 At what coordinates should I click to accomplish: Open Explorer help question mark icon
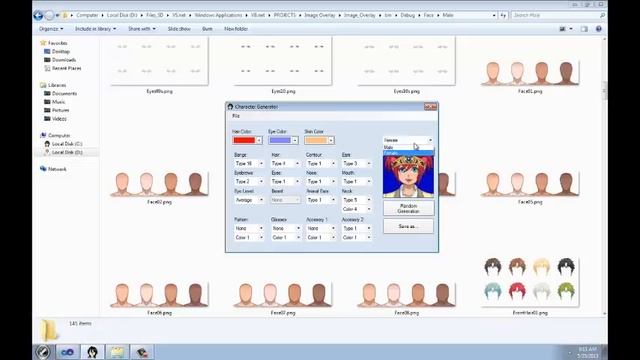click(599, 29)
